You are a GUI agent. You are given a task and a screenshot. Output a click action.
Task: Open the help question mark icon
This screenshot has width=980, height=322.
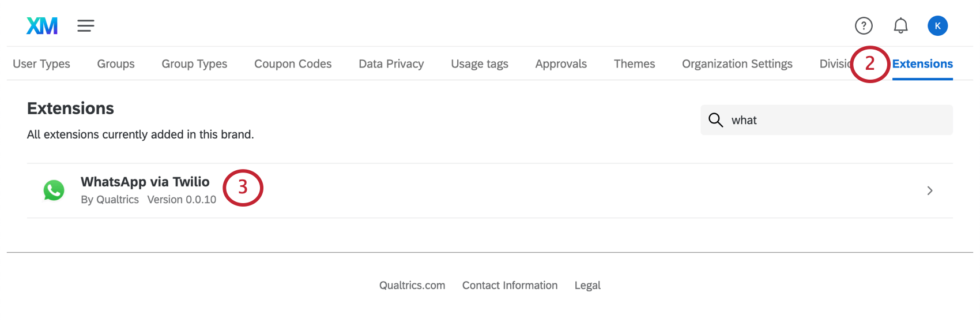pyautogui.click(x=863, y=26)
